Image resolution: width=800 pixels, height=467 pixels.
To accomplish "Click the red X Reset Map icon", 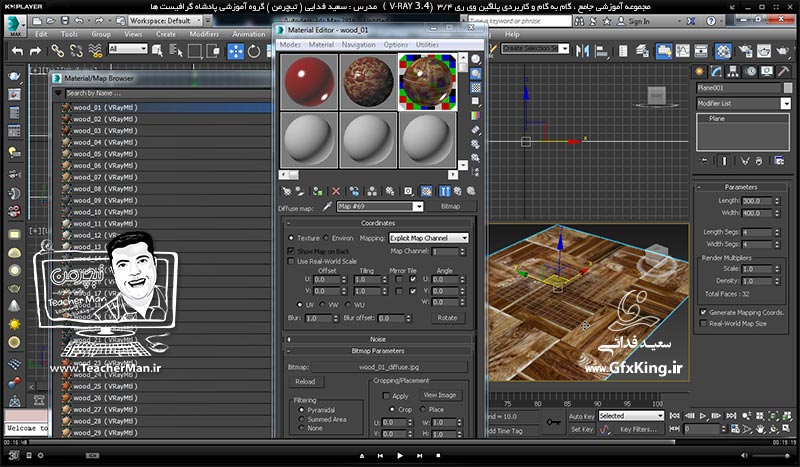I will pos(336,191).
